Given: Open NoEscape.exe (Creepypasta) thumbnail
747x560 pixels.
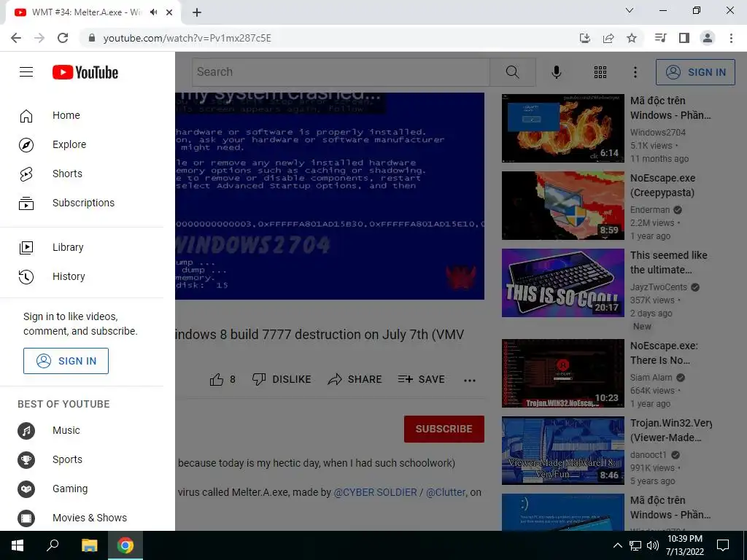Looking at the screenshot, I should (x=563, y=206).
